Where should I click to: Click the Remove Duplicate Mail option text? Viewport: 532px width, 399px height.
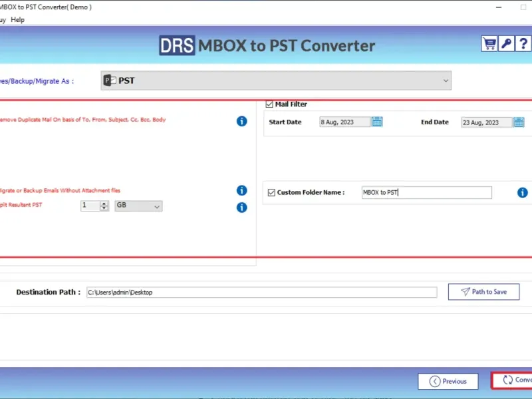pos(82,120)
